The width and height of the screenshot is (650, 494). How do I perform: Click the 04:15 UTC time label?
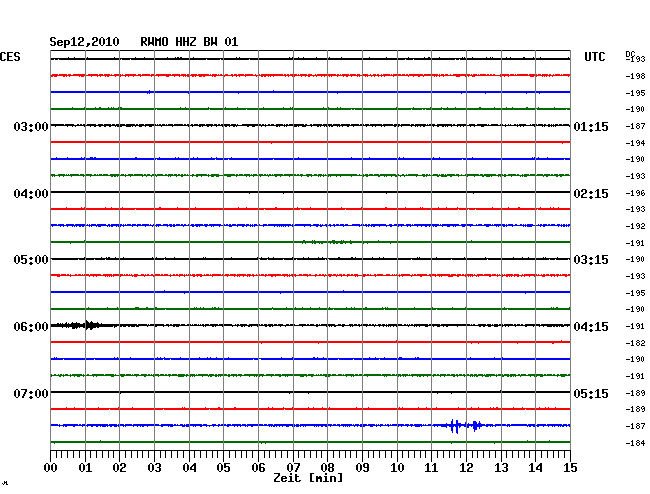(x=591, y=327)
